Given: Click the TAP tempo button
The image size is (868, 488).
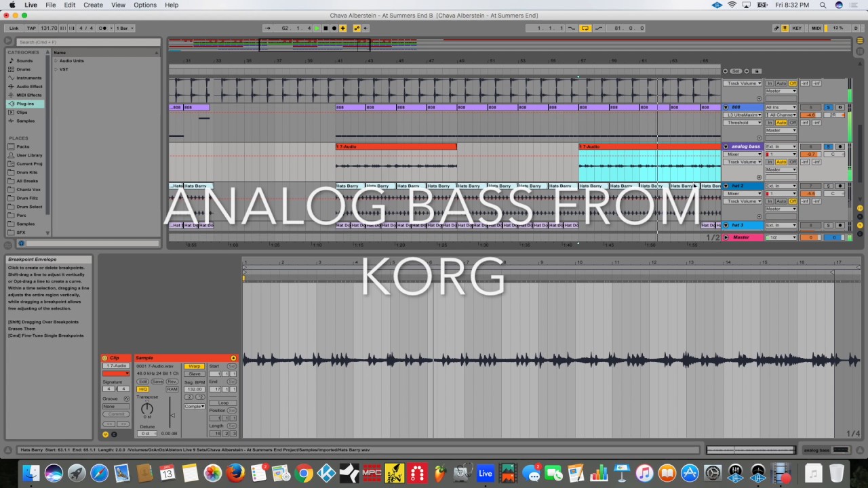Looking at the screenshot, I should click(x=31, y=28).
